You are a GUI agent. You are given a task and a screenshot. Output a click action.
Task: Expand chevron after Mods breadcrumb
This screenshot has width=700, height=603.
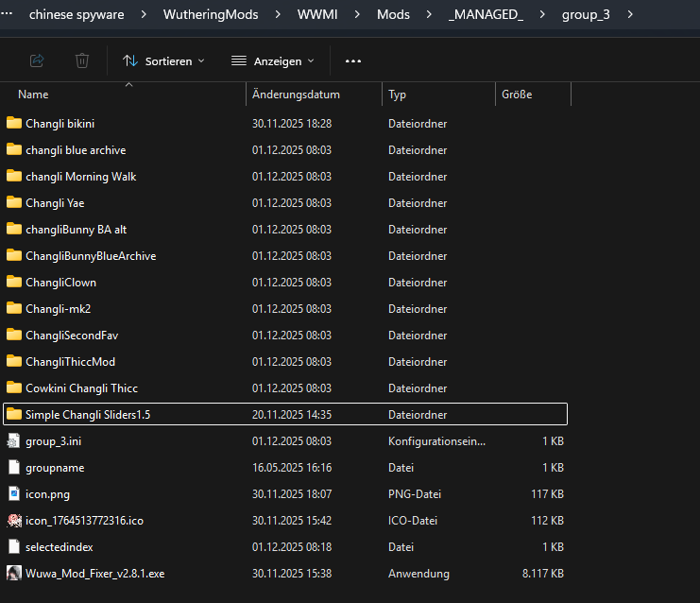429,14
